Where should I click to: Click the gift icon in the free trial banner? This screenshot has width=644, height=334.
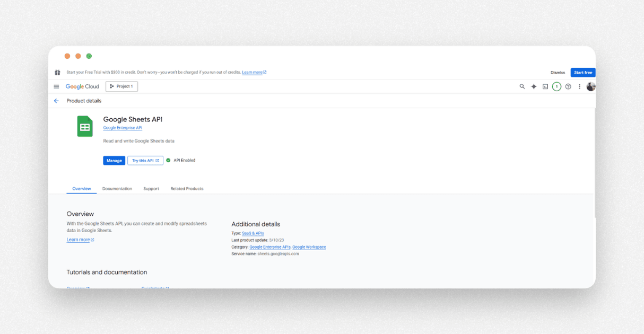coord(57,72)
